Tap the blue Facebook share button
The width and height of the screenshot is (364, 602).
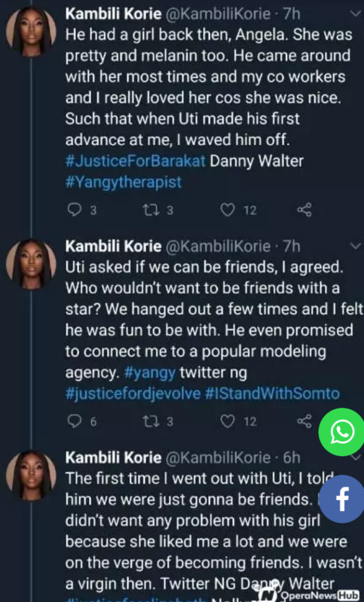(x=342, y=499)
